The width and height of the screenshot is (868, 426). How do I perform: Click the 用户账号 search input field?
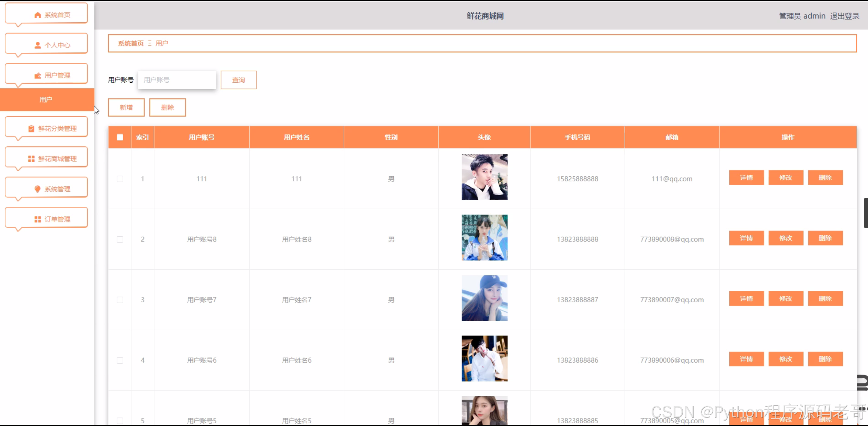[x=177, y=80]
